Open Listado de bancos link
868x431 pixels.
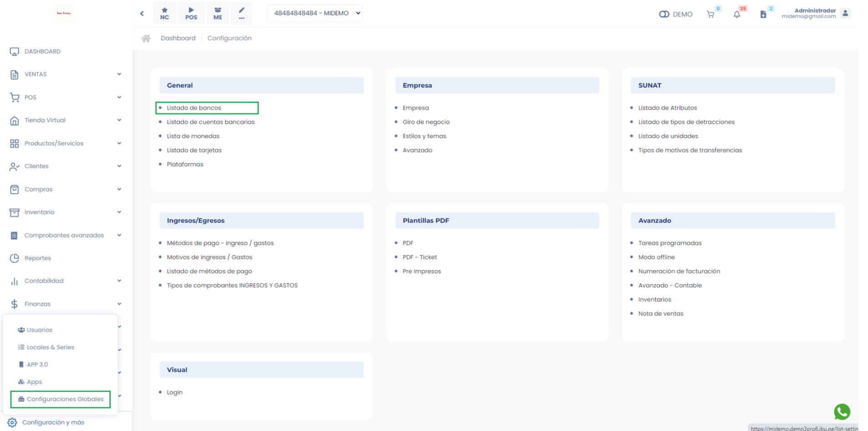coord(194,108)
